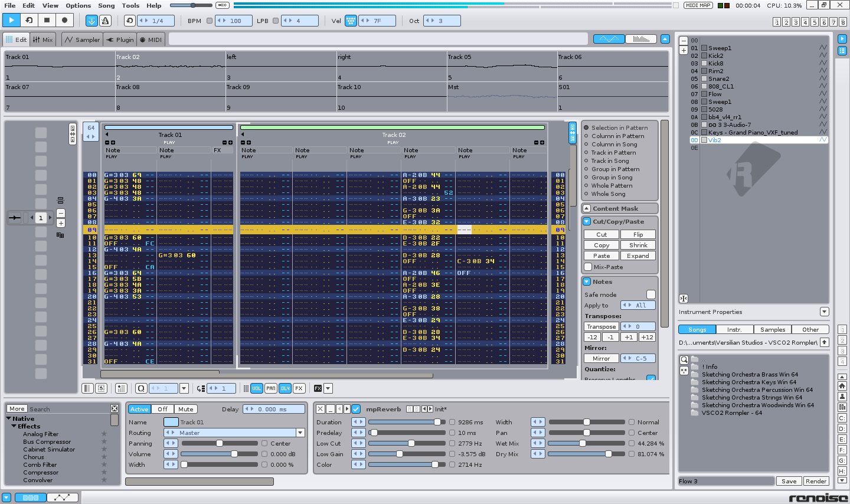The height and width of the screenshot is (504, 850).
Task: Toggle VOL column visibility
Action: click(256, 388)
